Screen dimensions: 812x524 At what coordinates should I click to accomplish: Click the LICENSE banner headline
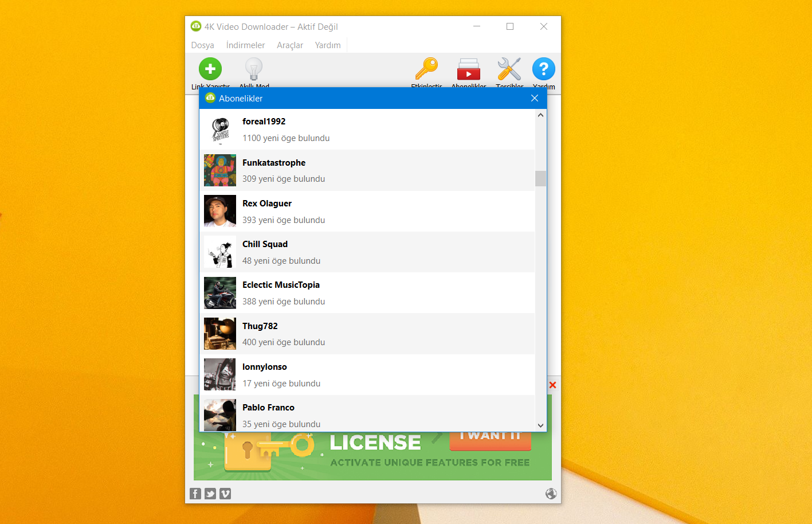tap(375, 443)
